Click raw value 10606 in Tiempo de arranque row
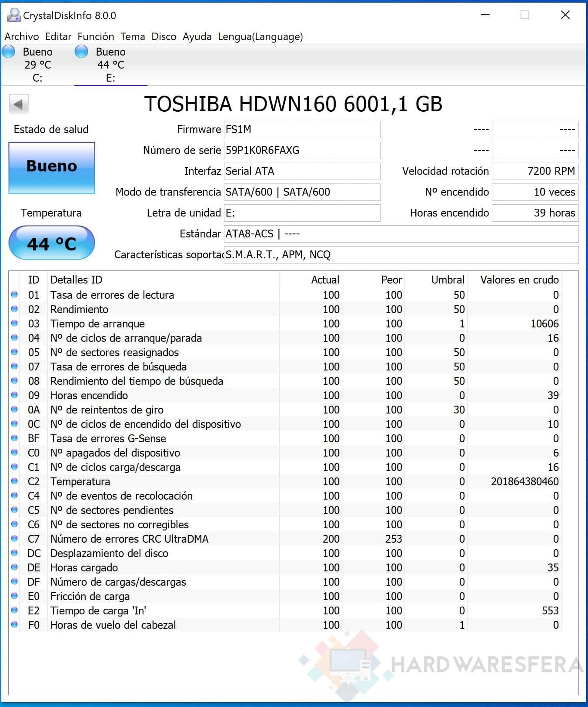Screen dimensions: 588x707 (x=545, y=323)
